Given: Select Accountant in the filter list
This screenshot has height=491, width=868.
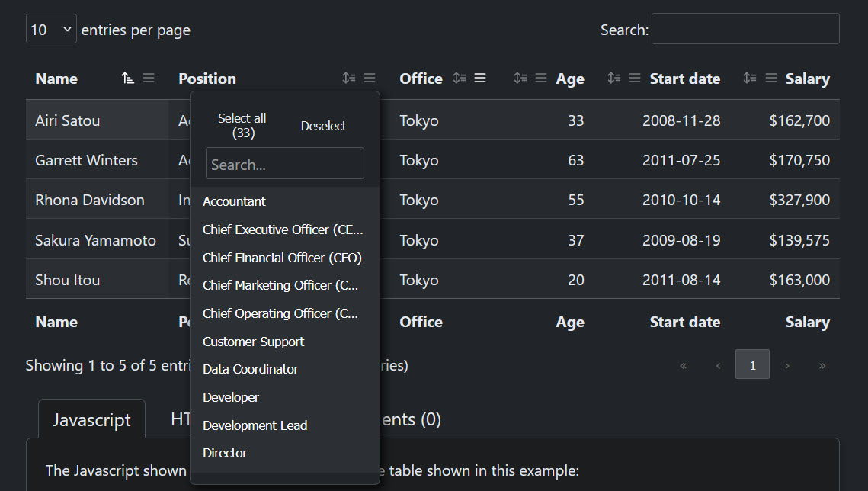Looking at the screenshot, I should click(x=234, y=201).
